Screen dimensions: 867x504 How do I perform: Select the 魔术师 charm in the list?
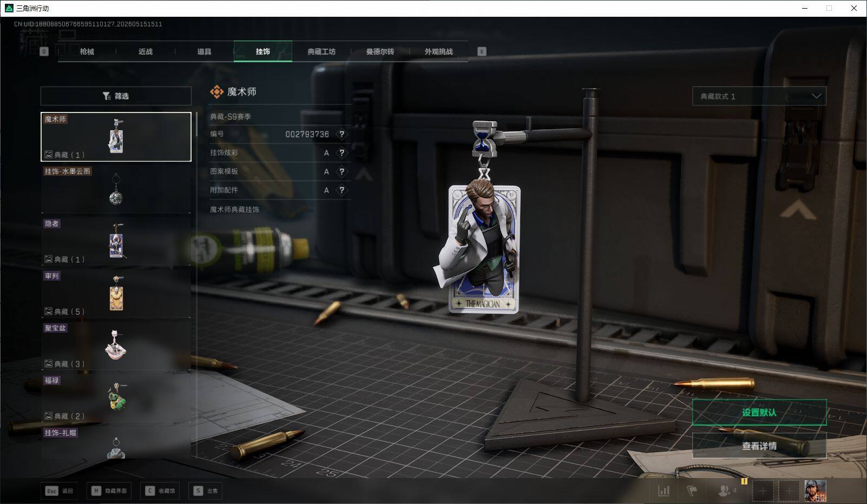[116, 137]
